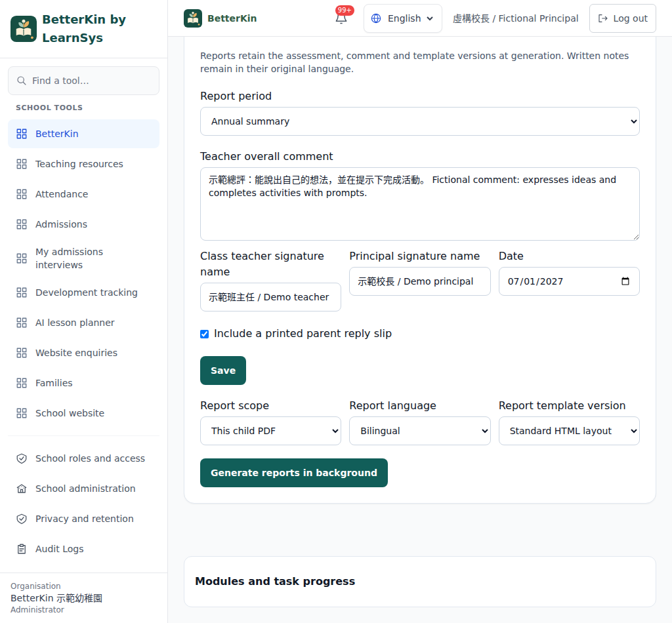Open the Report period dropdown
The width and height of the screenshot is (672, 623).
point(419,121)
